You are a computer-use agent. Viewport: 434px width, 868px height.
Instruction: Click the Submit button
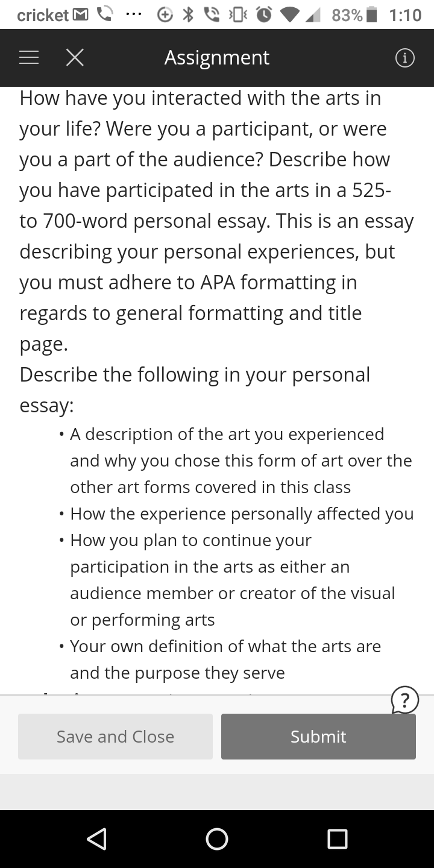[318, 737]
